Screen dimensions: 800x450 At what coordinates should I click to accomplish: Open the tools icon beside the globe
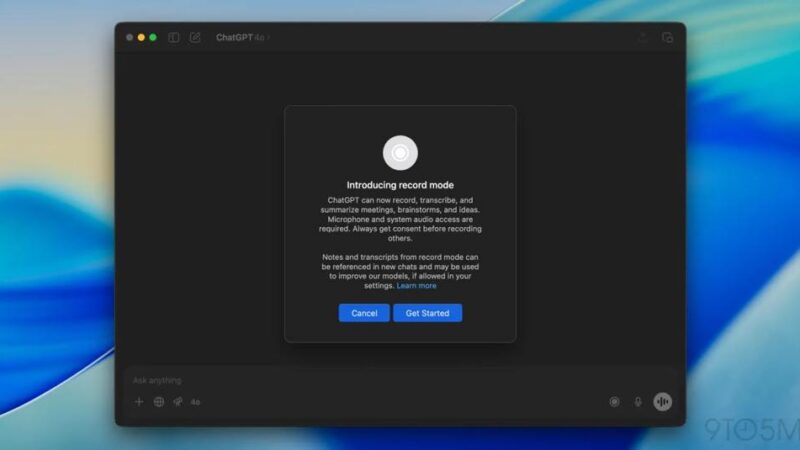coord(178,402)
